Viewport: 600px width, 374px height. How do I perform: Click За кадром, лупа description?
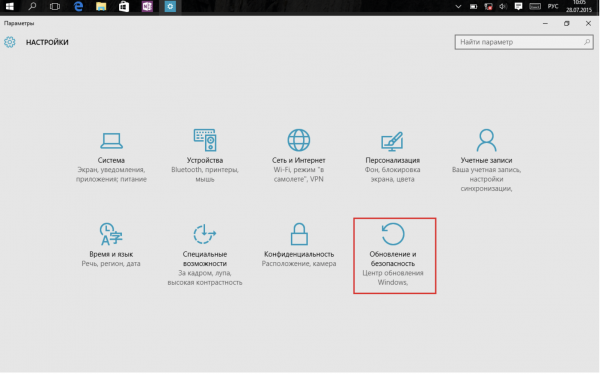click(x=205, y=278)
